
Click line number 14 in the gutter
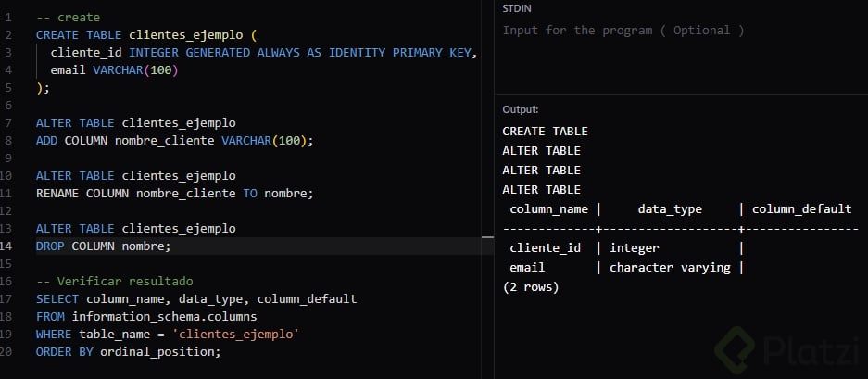coord(6,246)
